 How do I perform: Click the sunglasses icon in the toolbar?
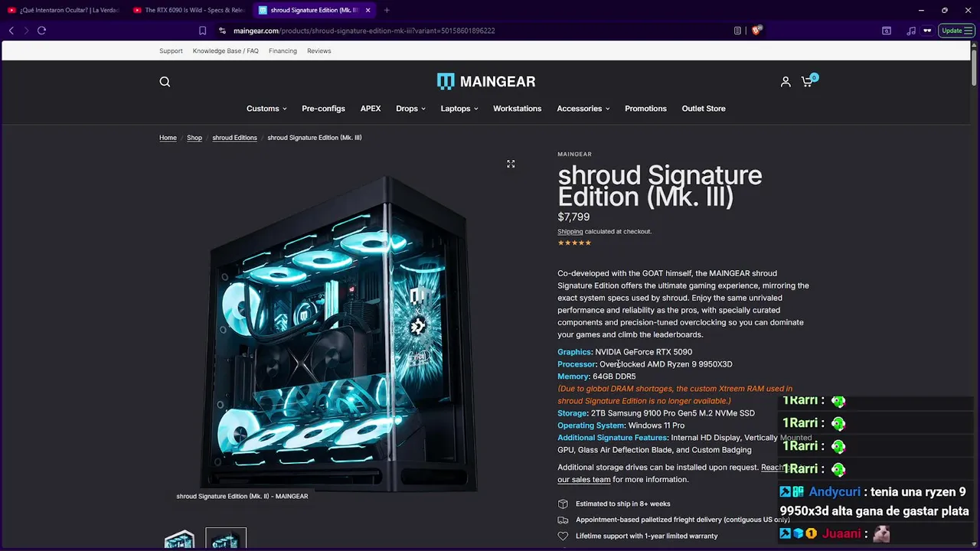[927, 31]
